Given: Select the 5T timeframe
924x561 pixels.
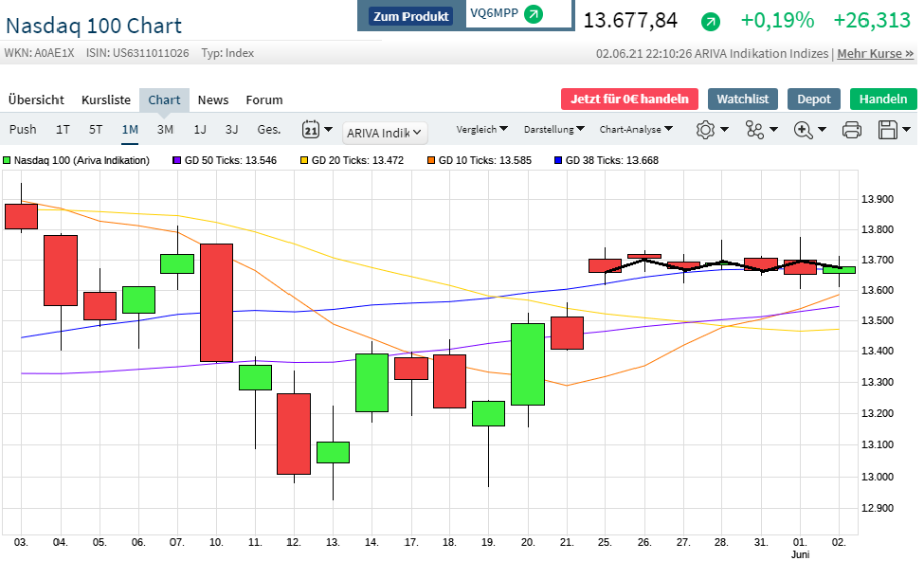Looking at the screenshot, I should (96, 129).
